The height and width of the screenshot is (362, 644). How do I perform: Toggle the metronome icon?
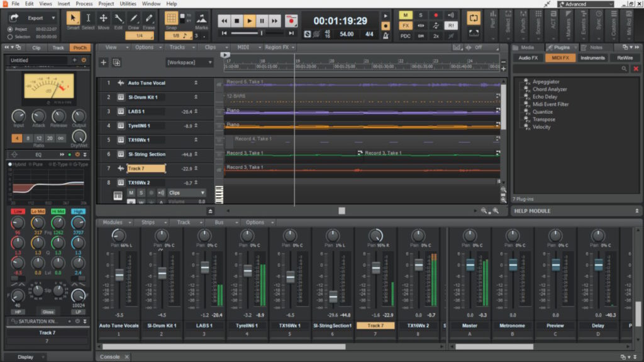point(386,35)
